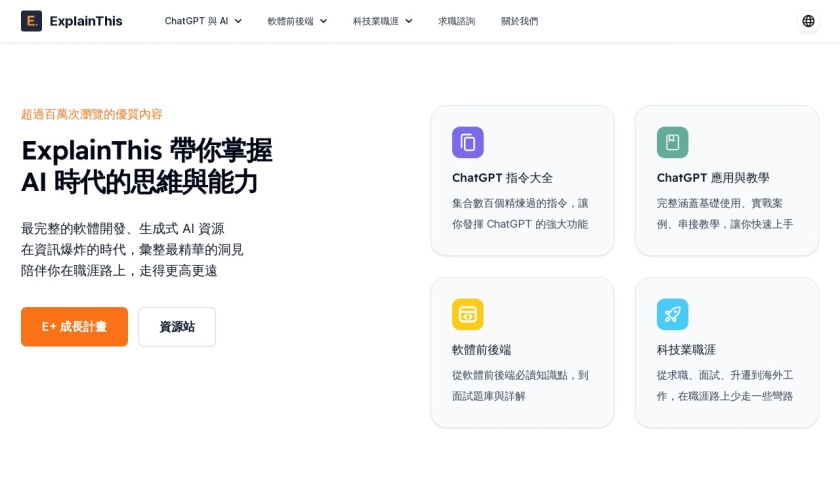
Task: Go to 求職諮詢 page
Action: point(456,21)
